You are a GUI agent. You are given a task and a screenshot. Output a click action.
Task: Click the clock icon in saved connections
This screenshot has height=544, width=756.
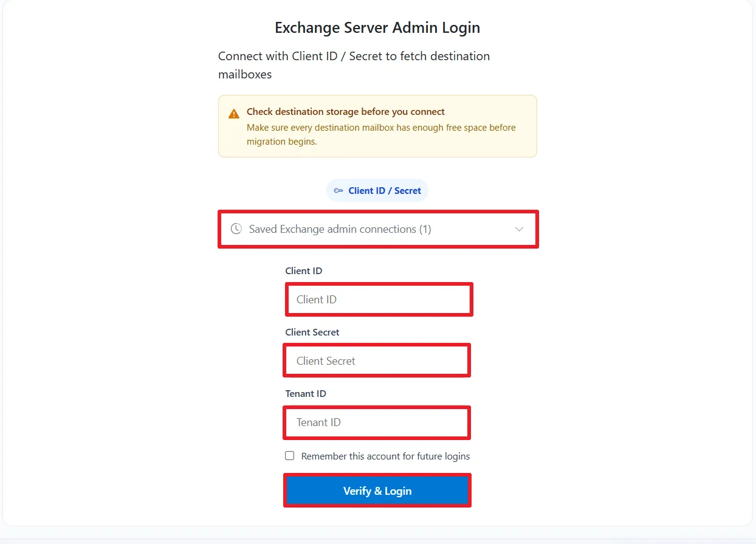pyautogui.click(x=236, y=229)
